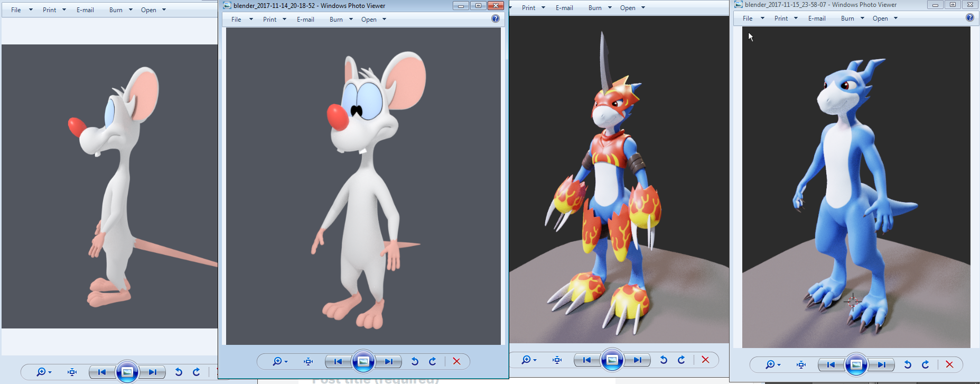Go to previous image in the side-view mouse window

(x=102, y=372)
